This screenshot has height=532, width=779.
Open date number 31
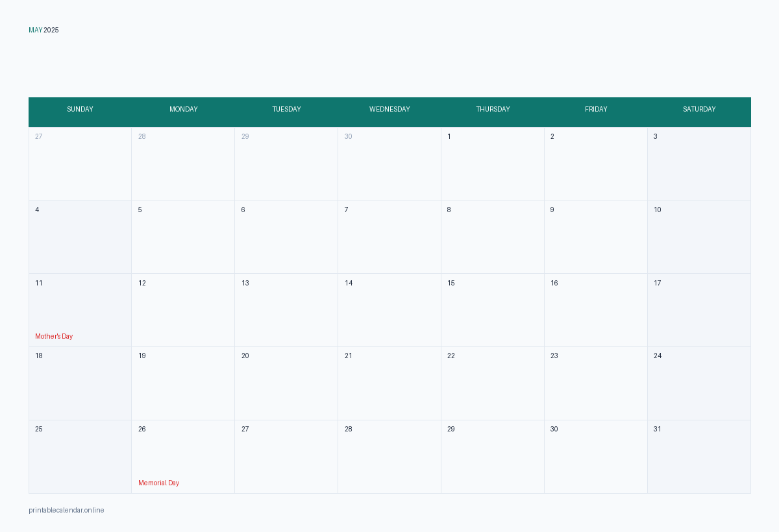tap(658, 429)
